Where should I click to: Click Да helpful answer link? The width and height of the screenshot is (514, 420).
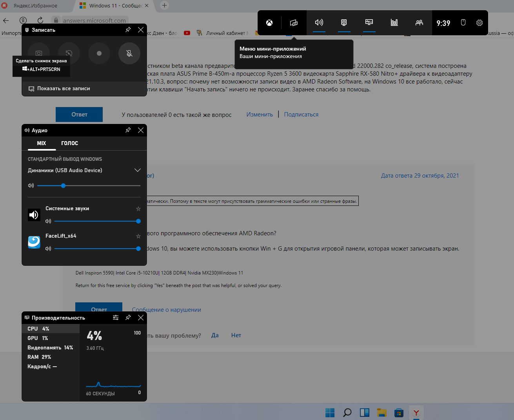215,335
